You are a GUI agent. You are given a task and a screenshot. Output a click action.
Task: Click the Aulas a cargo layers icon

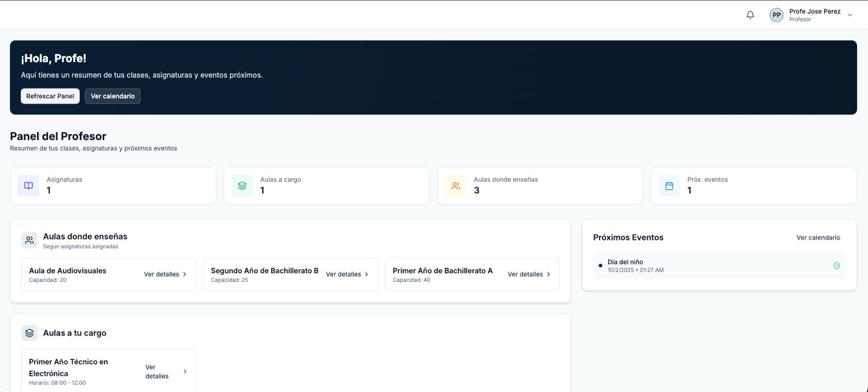(242, 186)
